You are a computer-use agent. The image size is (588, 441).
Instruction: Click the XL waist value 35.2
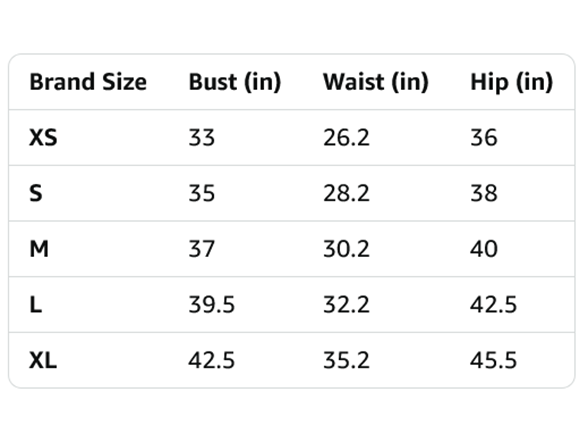pos(346,360)
